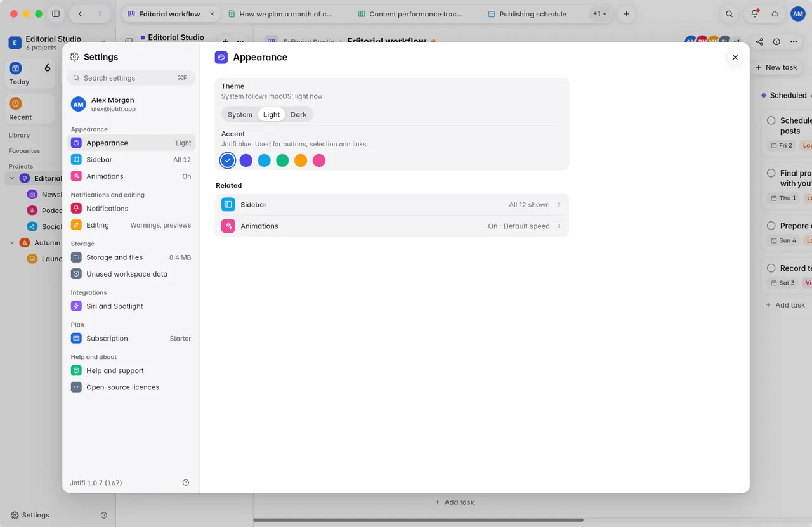812x527 pixels.
Task: Open Sidebar related row with chevron
Action: coord(392,205)
